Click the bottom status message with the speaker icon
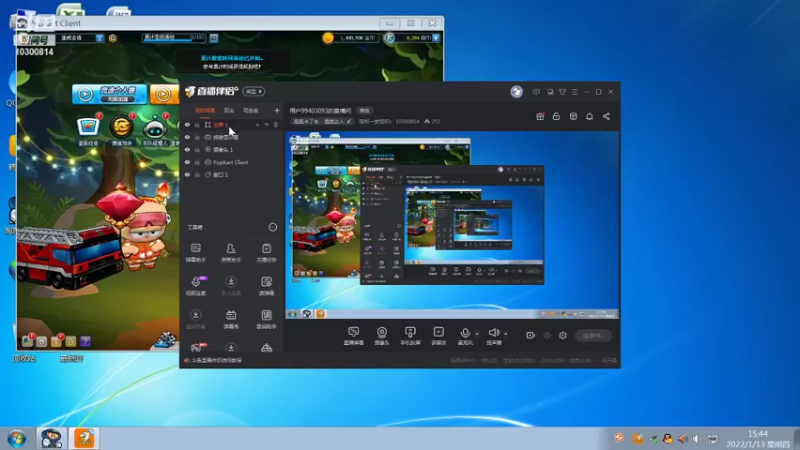This screenshot has height=450, width=800. point(213,360)
